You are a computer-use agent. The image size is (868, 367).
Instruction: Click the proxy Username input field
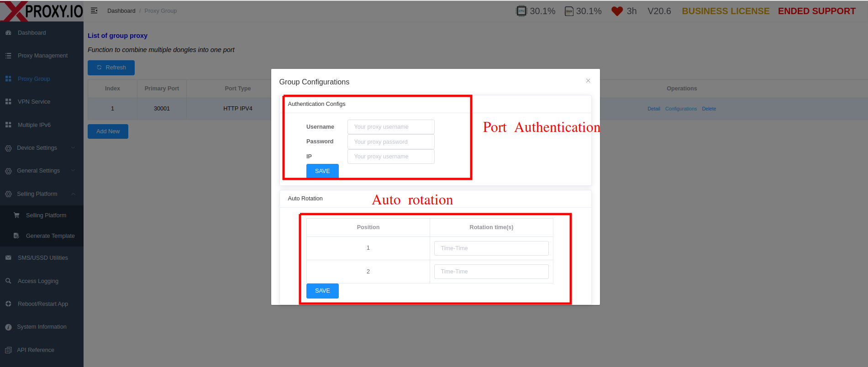(391, 127)
